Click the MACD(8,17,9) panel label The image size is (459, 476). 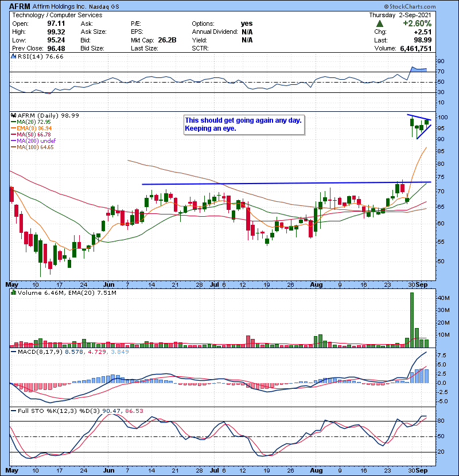(x=40, y=352)
